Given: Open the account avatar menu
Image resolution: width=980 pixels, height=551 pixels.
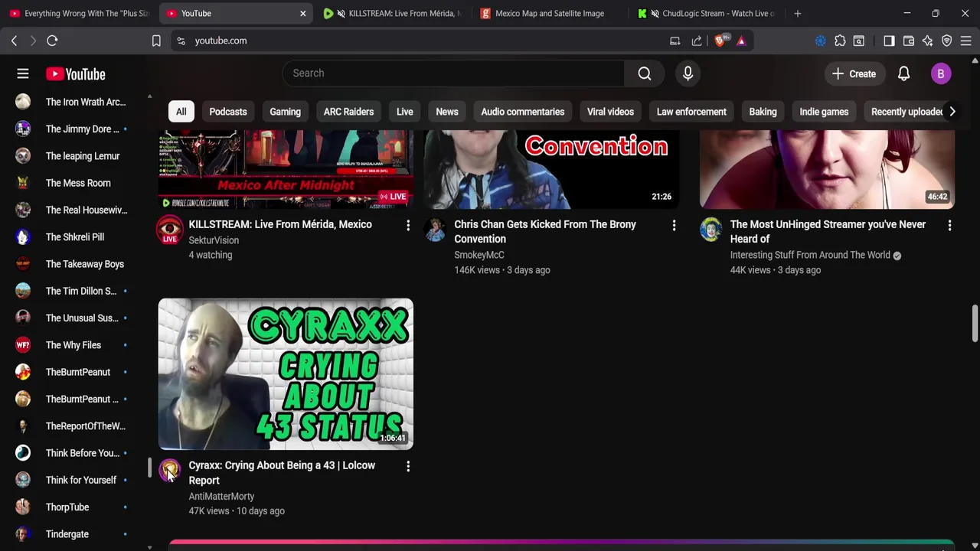Looking at the screenshot, I should (941, 73).
